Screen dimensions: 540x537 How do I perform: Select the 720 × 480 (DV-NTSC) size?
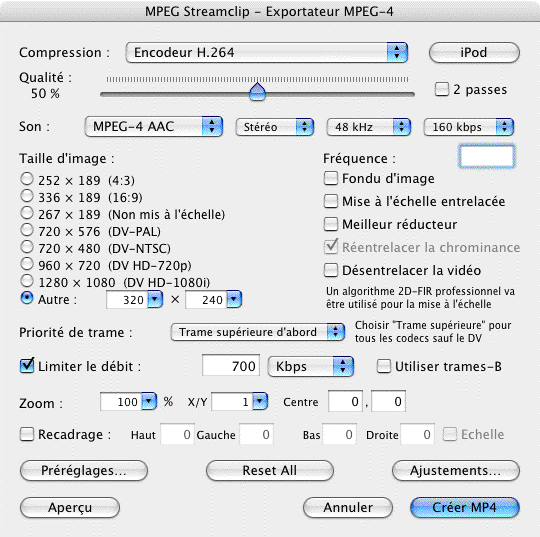click(x=27, y=247)
